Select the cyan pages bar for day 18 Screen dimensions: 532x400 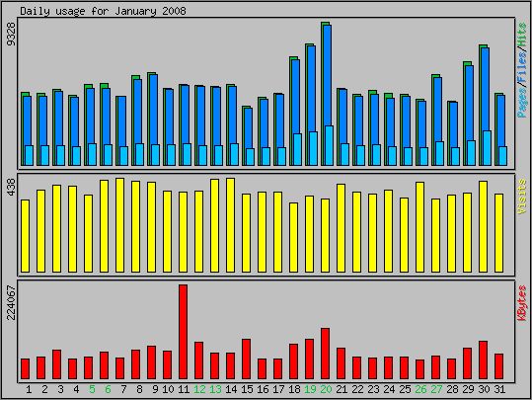pos(297,150)
